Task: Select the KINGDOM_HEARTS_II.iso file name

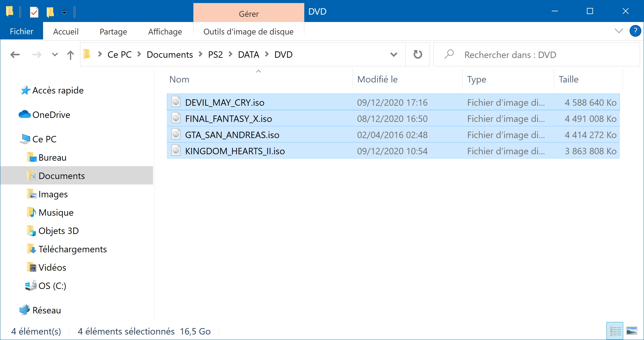Action: 235,151
